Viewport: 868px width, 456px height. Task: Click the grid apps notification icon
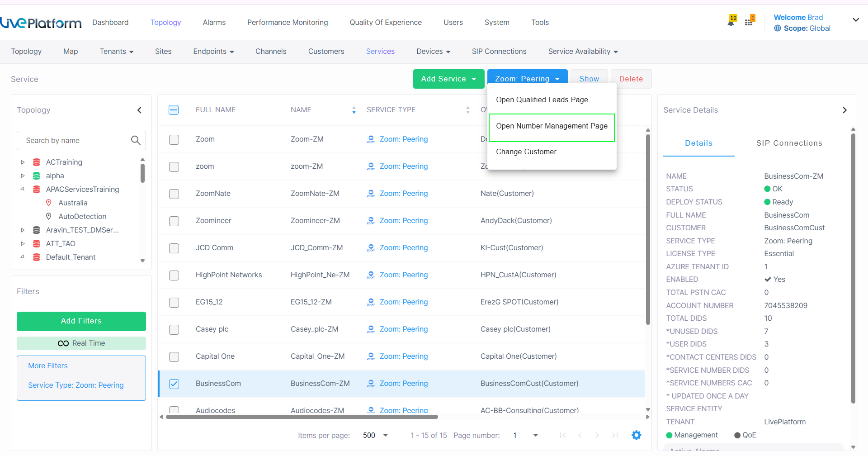point(749,21)
